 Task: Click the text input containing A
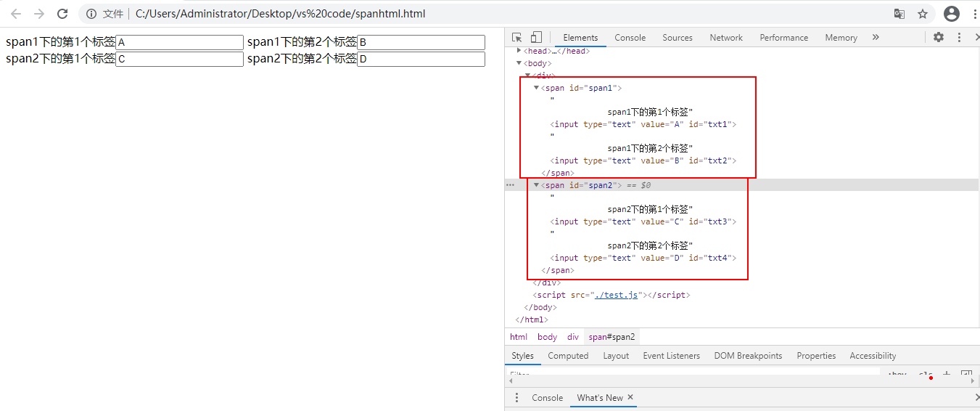pos(179,42)
